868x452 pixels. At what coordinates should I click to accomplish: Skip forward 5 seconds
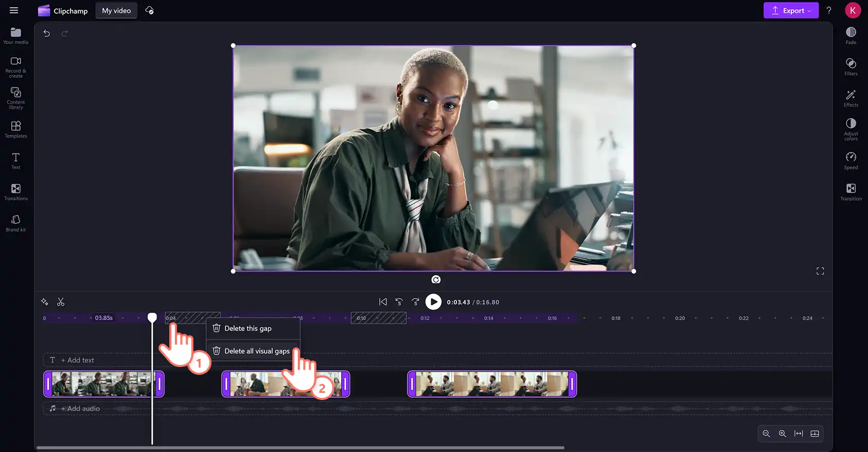pos(415,302)
